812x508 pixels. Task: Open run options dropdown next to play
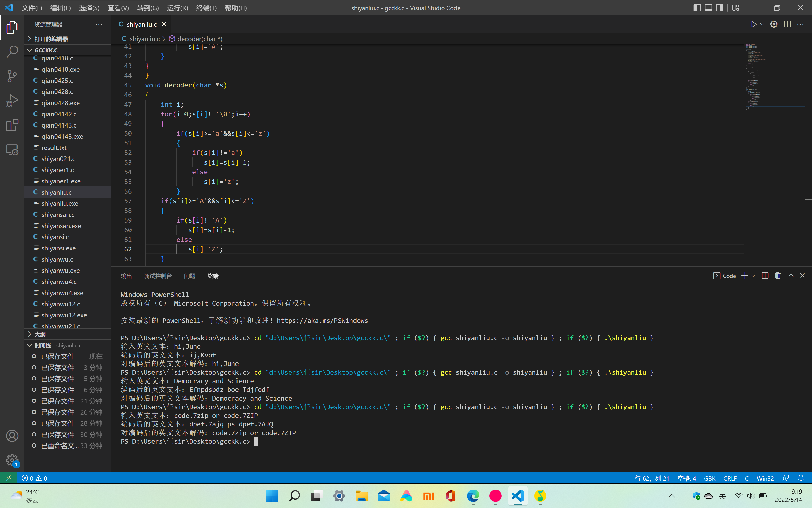(x=762, y=24)
